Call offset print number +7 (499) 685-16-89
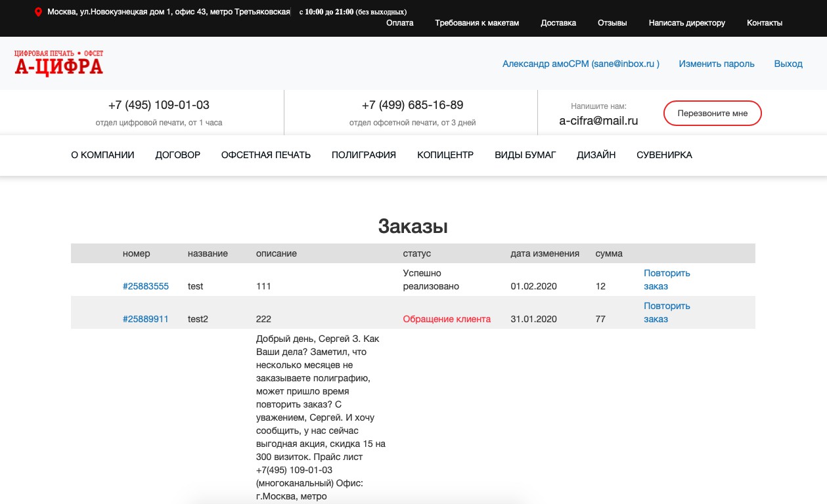Viewport: 827px width, 504px height. tap(413, 105)
